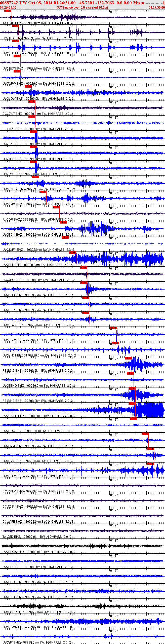Click the RMS noise scaling text

point(82,8)
